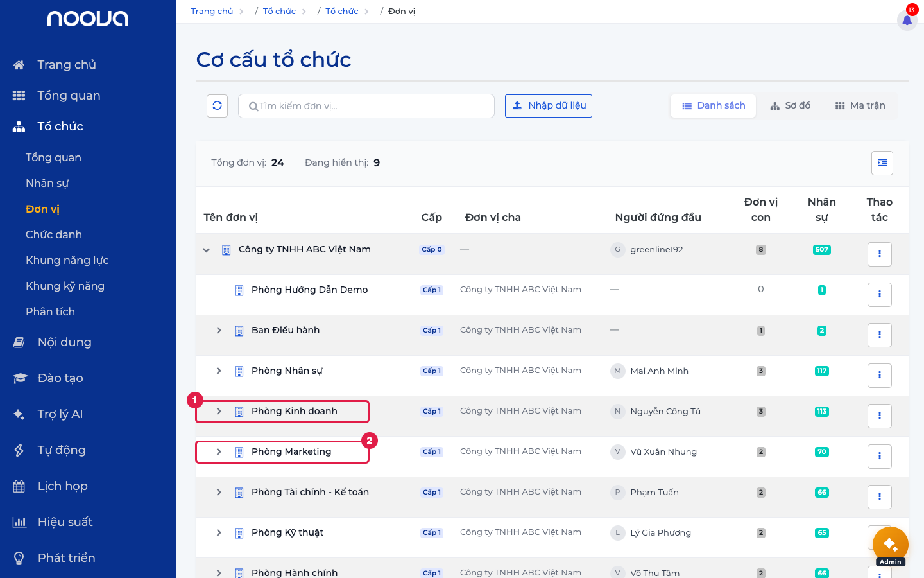Click the Nguyễn Công Tú leader name
The height and width of the screenshot is (578, 924).
pos(665,412)
